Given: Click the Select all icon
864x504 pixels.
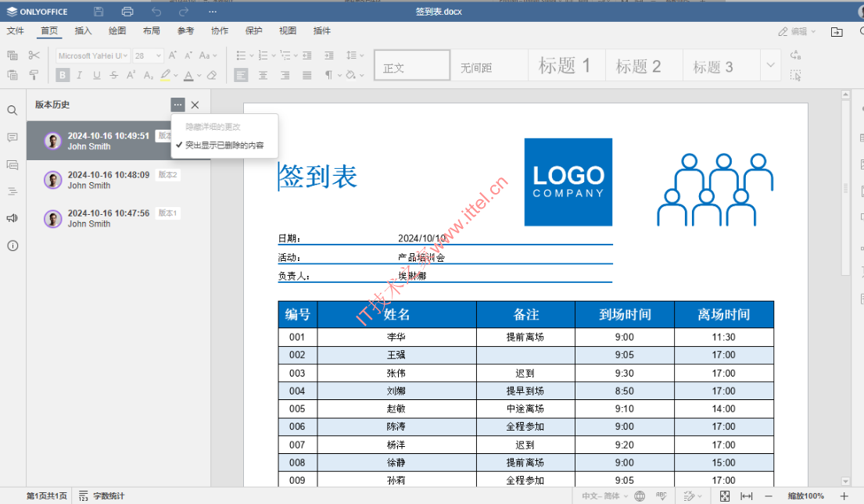Looking at the screenshot, I should tap(796, 75).
